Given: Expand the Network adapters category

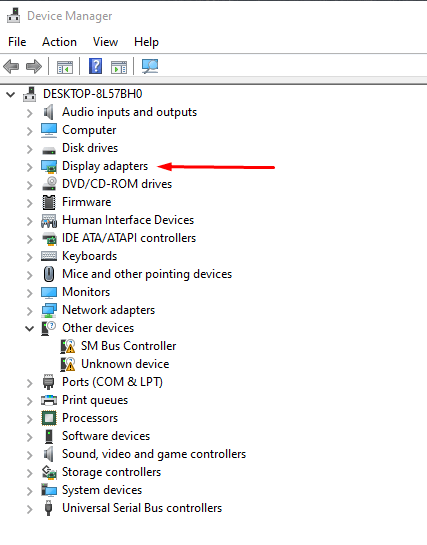Looking at the screenshot, I should [x=30, y=311].
